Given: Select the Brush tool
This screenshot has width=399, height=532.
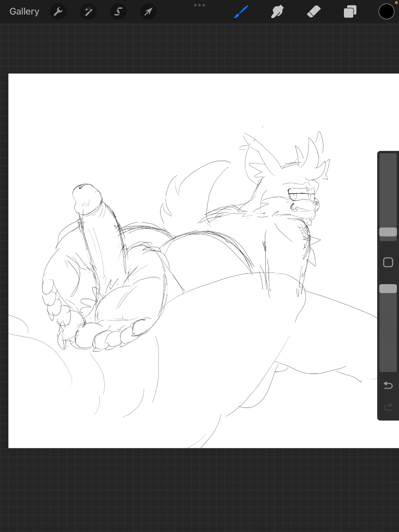Looking at the screenshot, I should (241, 11).
